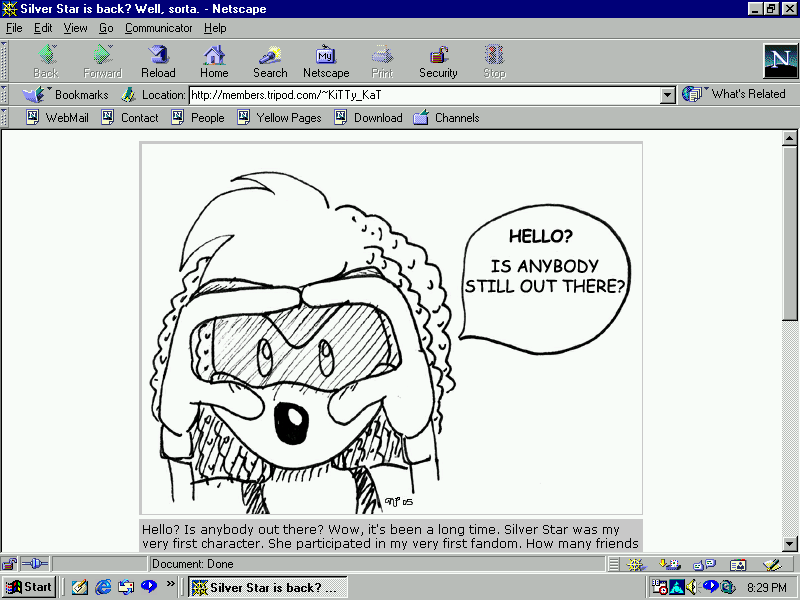Click the blue speech bubble Quick Launch icon

click(x=148, y=586)
